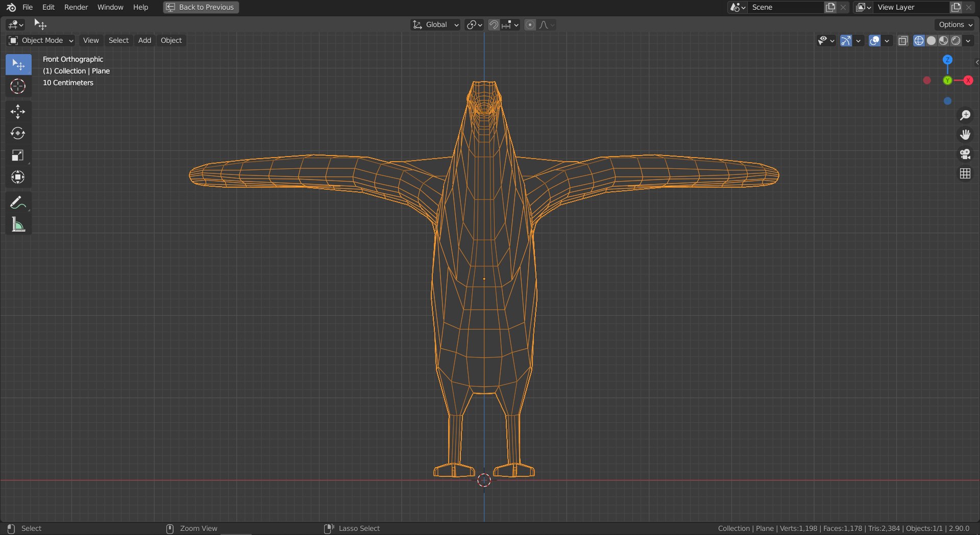Click the Select Box tool settings icon in header
The image size is (980, 535).
[x=40, y=24]
